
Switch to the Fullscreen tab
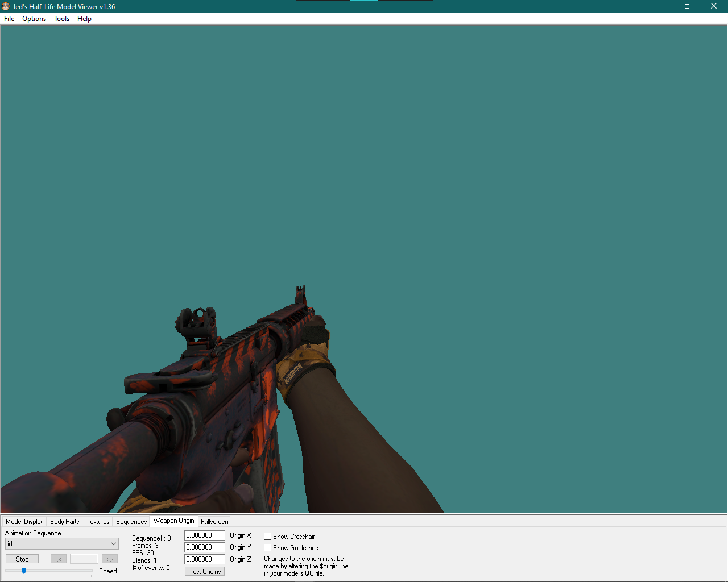(x=214, y=522)
